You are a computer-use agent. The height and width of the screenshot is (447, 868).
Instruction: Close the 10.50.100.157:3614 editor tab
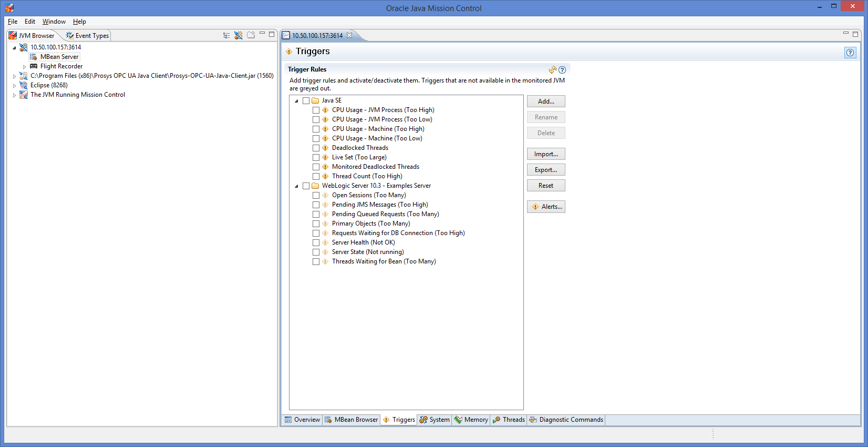349,35
